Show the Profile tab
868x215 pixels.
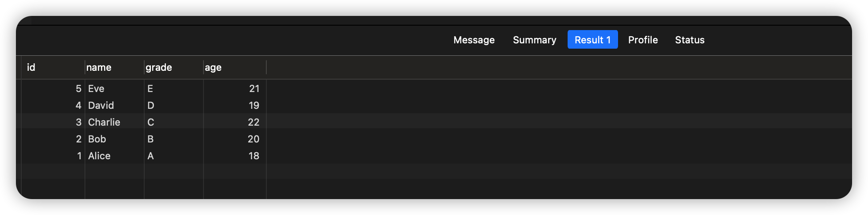click(643, 40)
